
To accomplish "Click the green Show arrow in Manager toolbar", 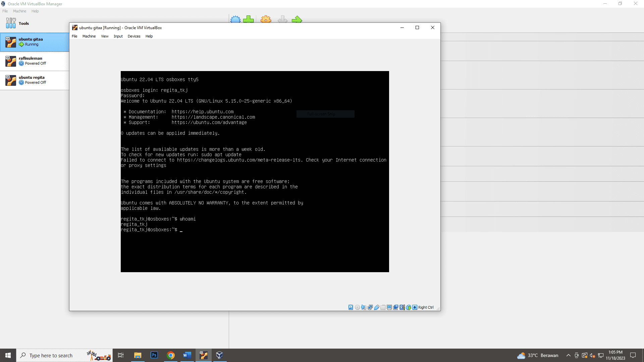I will click(297, 19).
